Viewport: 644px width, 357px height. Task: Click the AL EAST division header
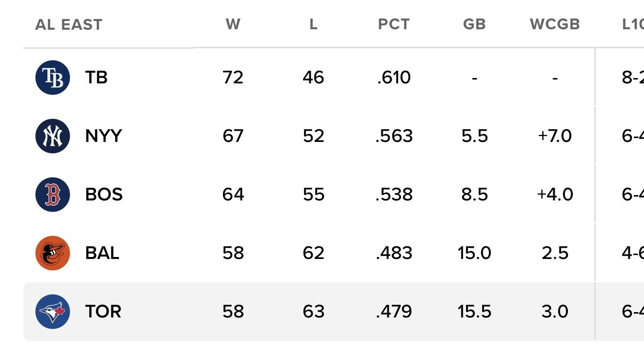click(69, 25)
